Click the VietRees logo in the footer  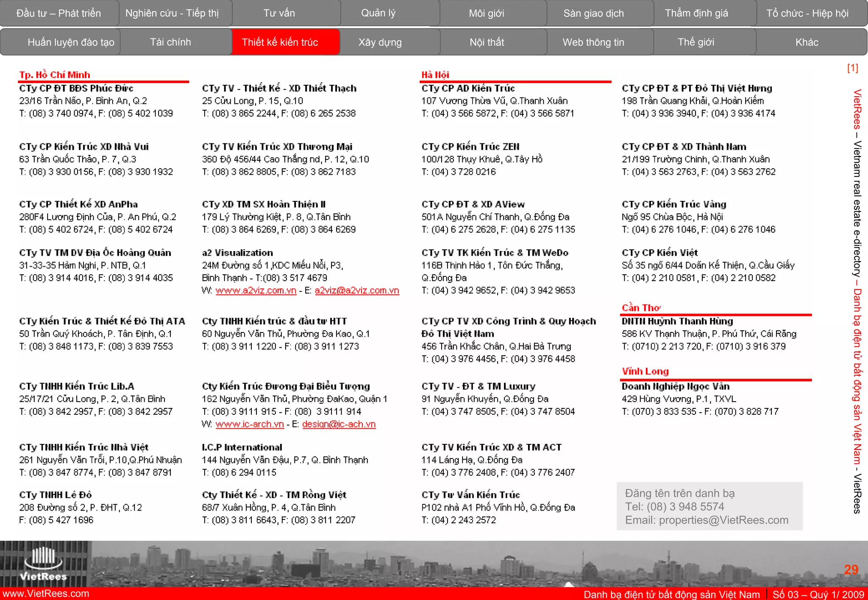click(x=44, y=564)
